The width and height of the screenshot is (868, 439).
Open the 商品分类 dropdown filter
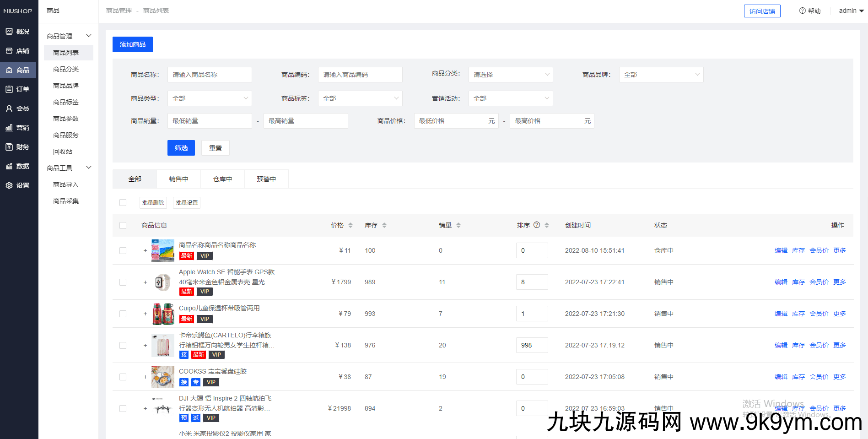tap(510, 75)
